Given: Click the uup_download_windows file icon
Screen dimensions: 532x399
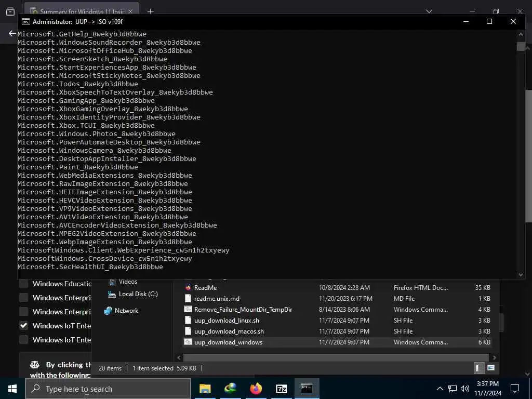Looking at the screenshot, I should click(x=188, y=342).
